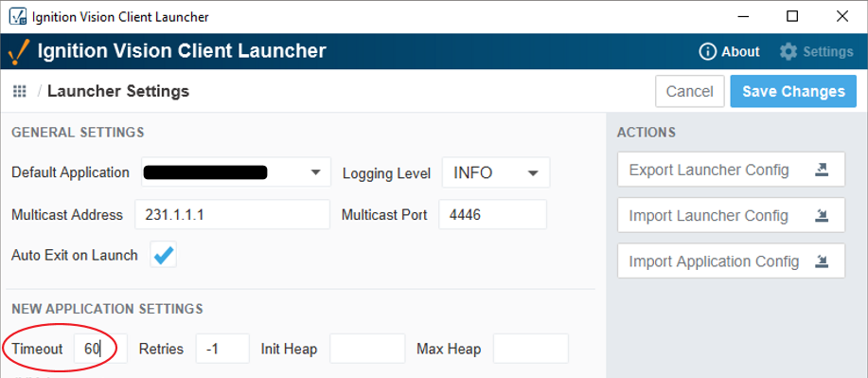Cancel the launcher settings changes

690,92
